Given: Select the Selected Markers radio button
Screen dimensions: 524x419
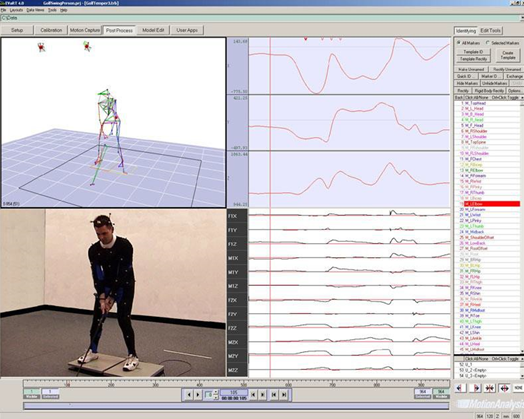Looking at the screenshot, I should click(x=488, y=43).
